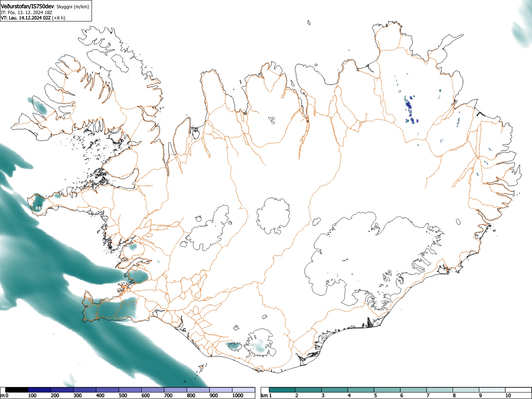Image resolution: width=532 pixels, height=399 pixels.
Task: Click the '4' tick on km scale
Action: coord(350,396)
